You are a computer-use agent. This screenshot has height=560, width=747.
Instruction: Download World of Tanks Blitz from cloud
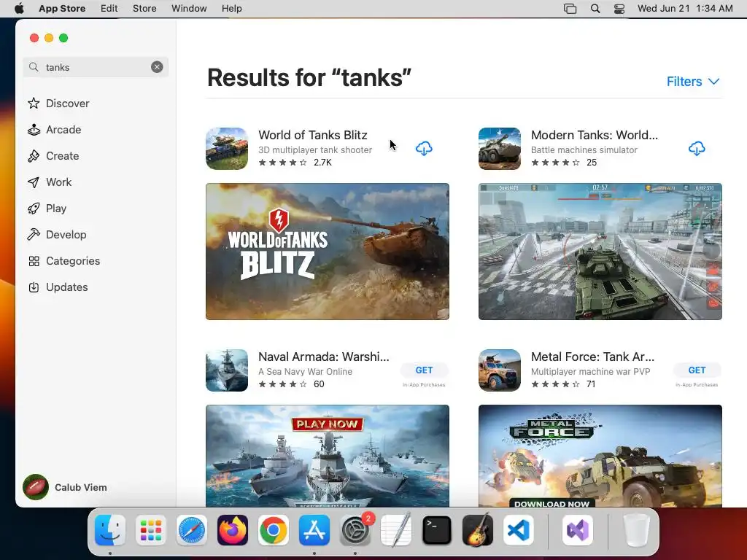[424, 149]
